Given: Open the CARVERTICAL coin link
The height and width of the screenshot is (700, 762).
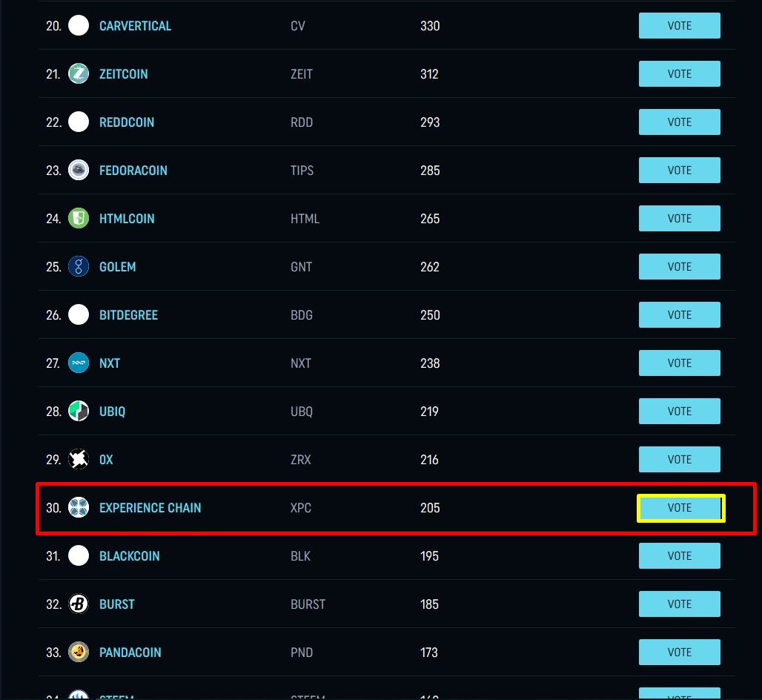Looking at the screenshot, I should 135,26.
